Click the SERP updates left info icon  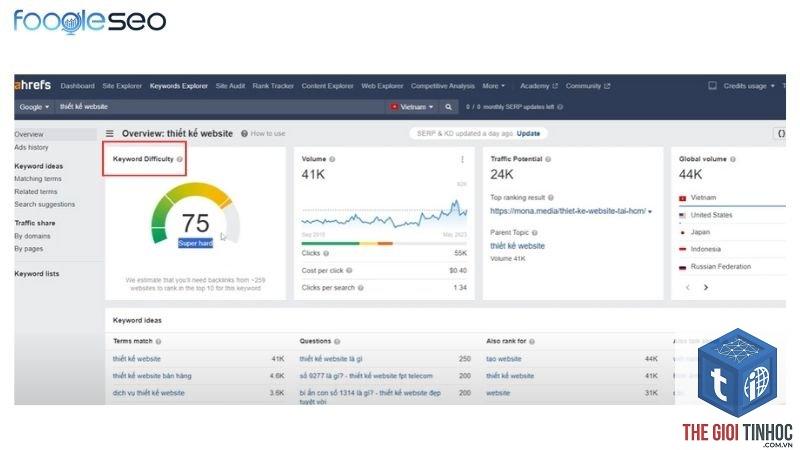[x=560, y=107]
